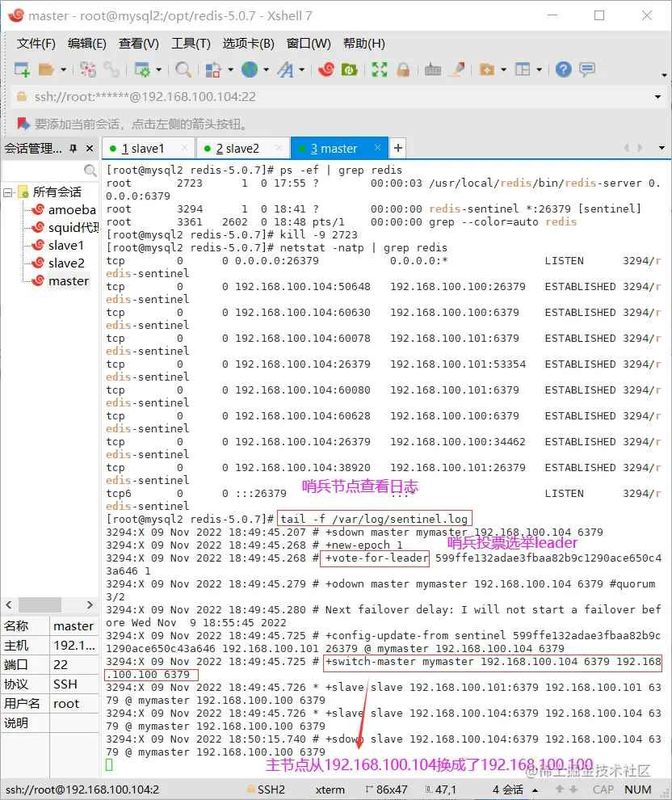Launch Xftp via the green icon
This screenshot has height=800, width=672.
pos(349,69)
